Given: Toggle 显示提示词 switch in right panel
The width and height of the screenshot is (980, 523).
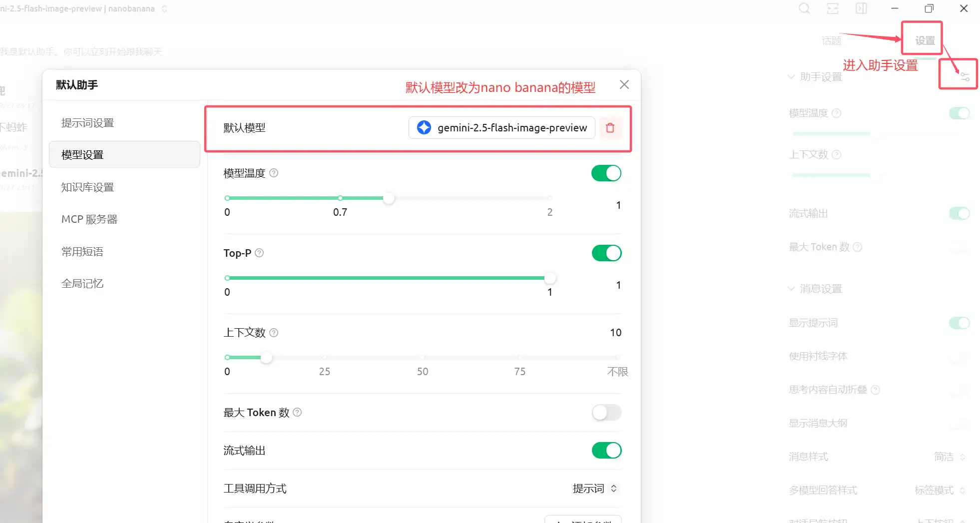Looking at the screenshot, I should (960, 323).
